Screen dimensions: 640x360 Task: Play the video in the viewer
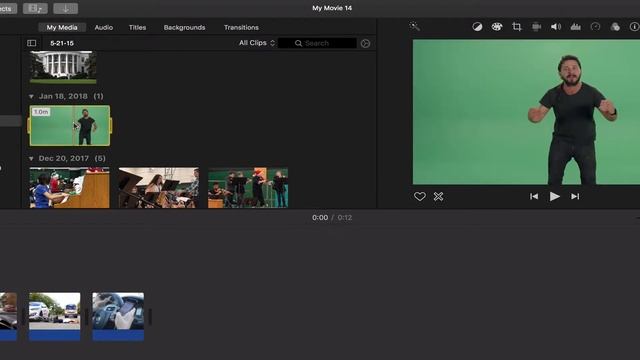click(x=554, y=196)
